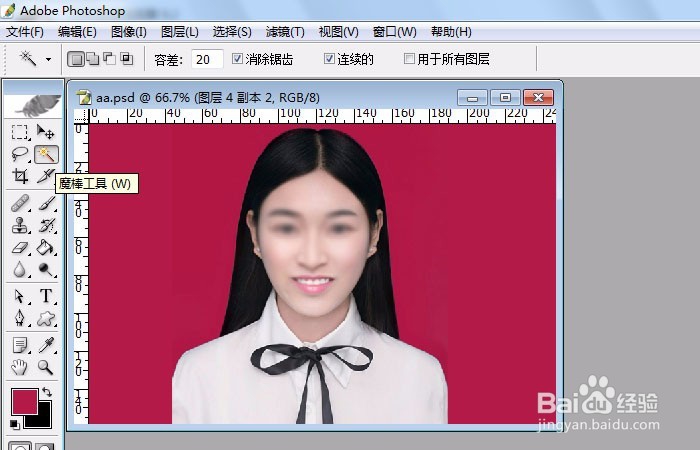The image size is (700, 450).
Task: Select the Blur tool
Action: [x=20, y=269]
